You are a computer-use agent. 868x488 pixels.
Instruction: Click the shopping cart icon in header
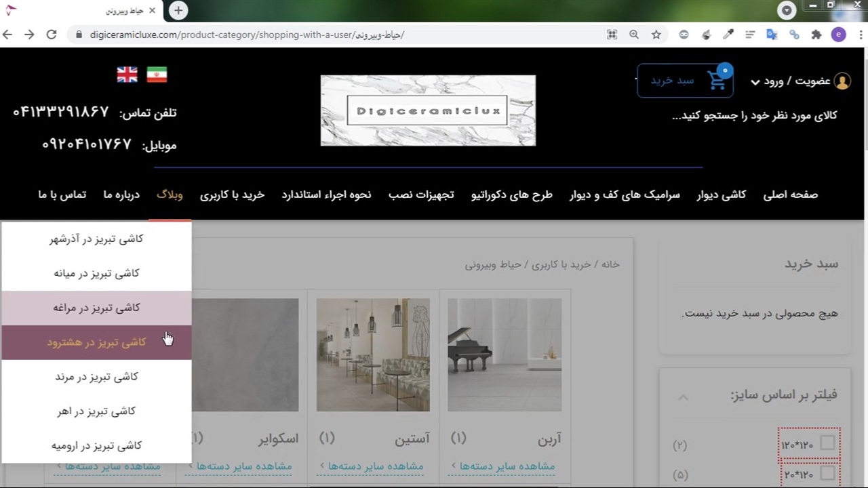pos(717,81)
